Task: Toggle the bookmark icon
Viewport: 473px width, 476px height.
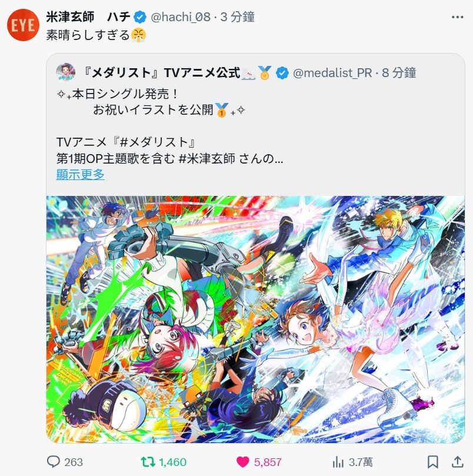Action: coord(432,462)
